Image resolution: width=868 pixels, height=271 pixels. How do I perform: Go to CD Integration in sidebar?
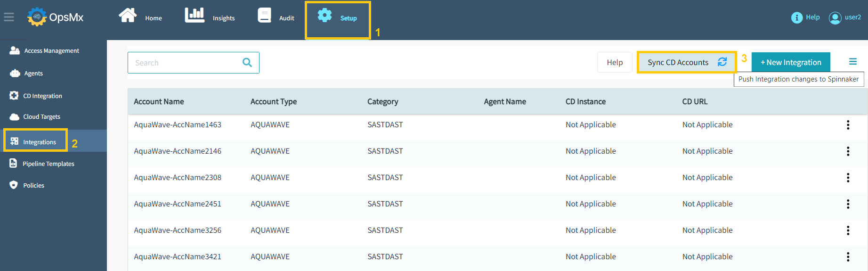(42, 96)
